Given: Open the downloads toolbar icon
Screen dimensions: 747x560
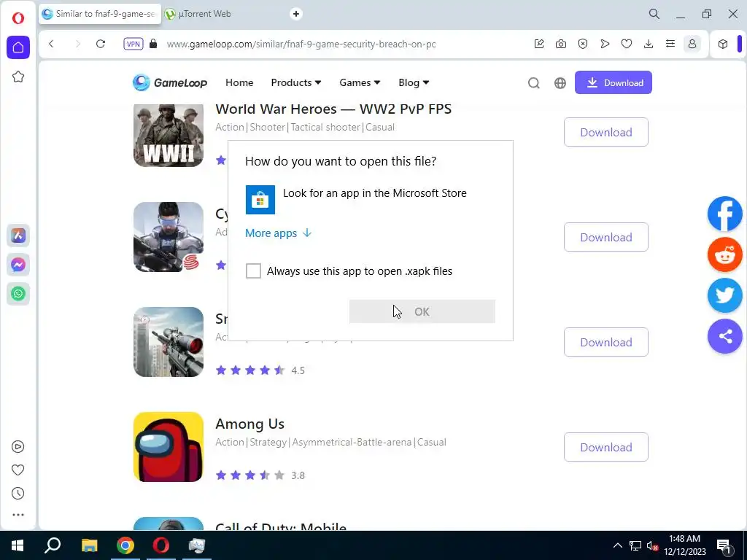Looking at the screenshot, I should pos(649,44).
